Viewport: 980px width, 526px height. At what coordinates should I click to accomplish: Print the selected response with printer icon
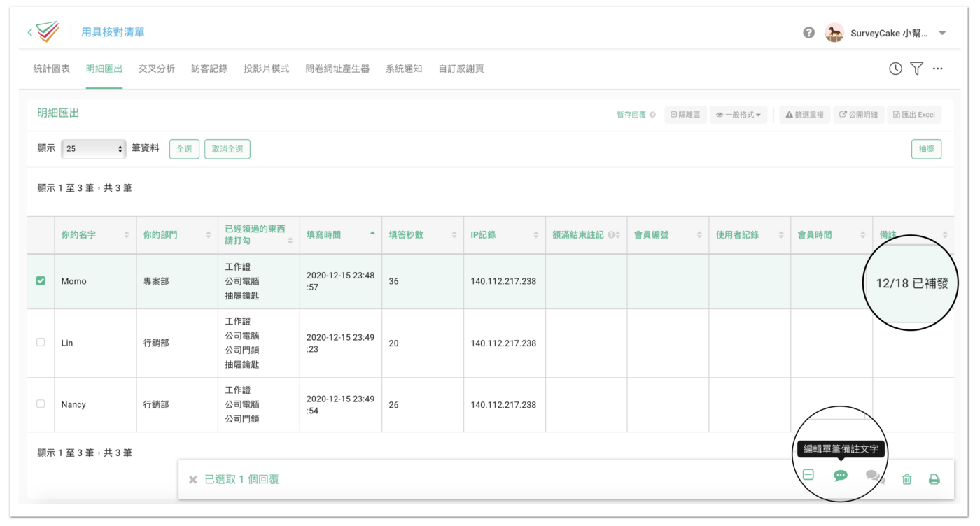coord(934,479)
